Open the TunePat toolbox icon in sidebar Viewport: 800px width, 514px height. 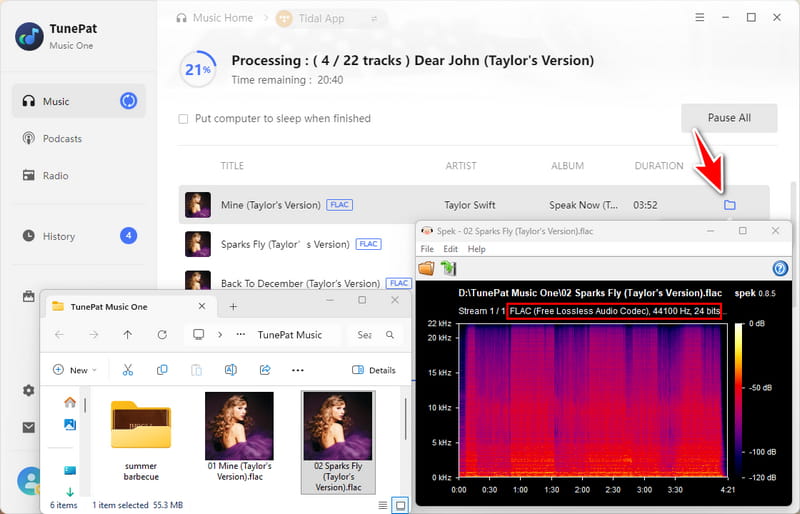pos(29,296)
